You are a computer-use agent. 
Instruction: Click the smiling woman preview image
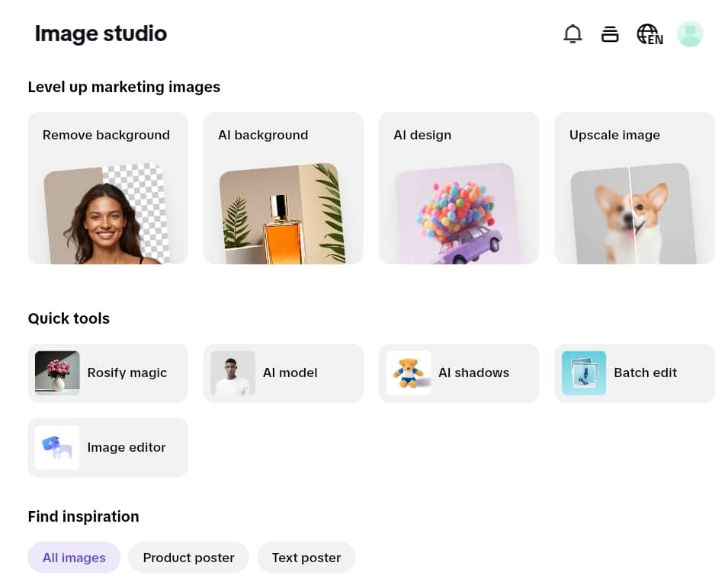click(107, 214)
